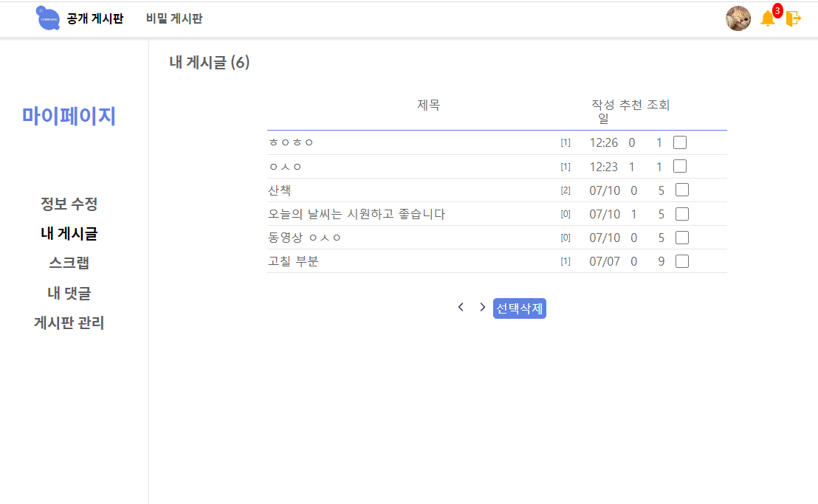Open 정보 수정 in the sidebar
Image resolution: width=818 pixels, height=504 pixels.
click(x=69, y=204)
